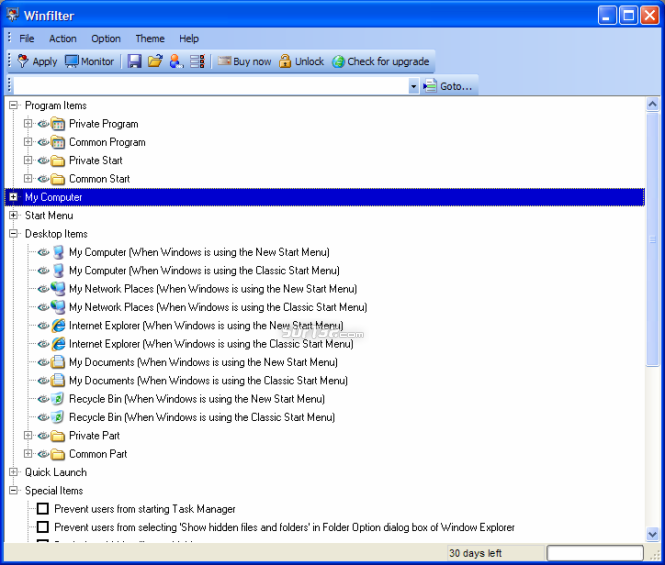Expand the Common Program node

tap(28, 142)
